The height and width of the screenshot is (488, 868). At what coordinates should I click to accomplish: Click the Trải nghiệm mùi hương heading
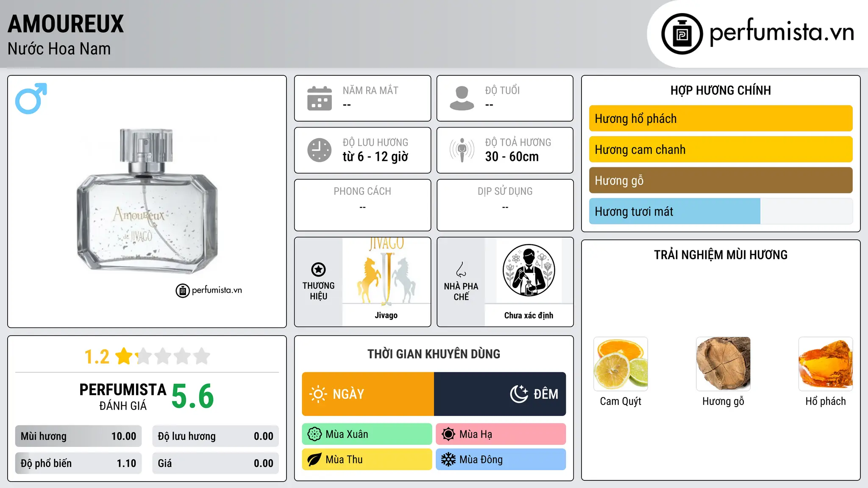[721, 255]
